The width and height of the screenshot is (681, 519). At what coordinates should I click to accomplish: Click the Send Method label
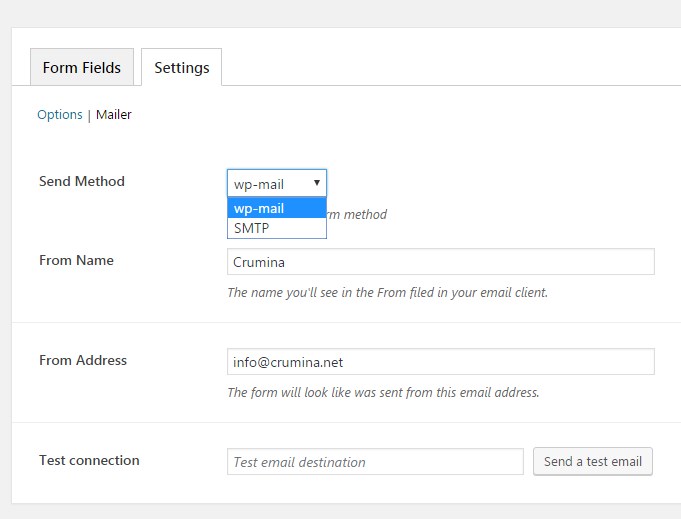[x=82, y=182]
